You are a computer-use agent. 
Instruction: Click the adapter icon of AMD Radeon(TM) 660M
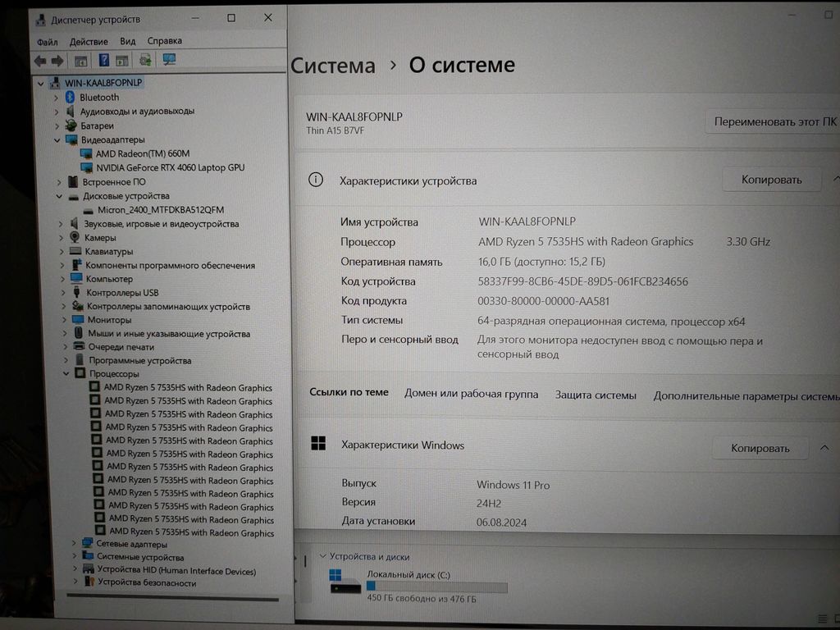[85, 153]
